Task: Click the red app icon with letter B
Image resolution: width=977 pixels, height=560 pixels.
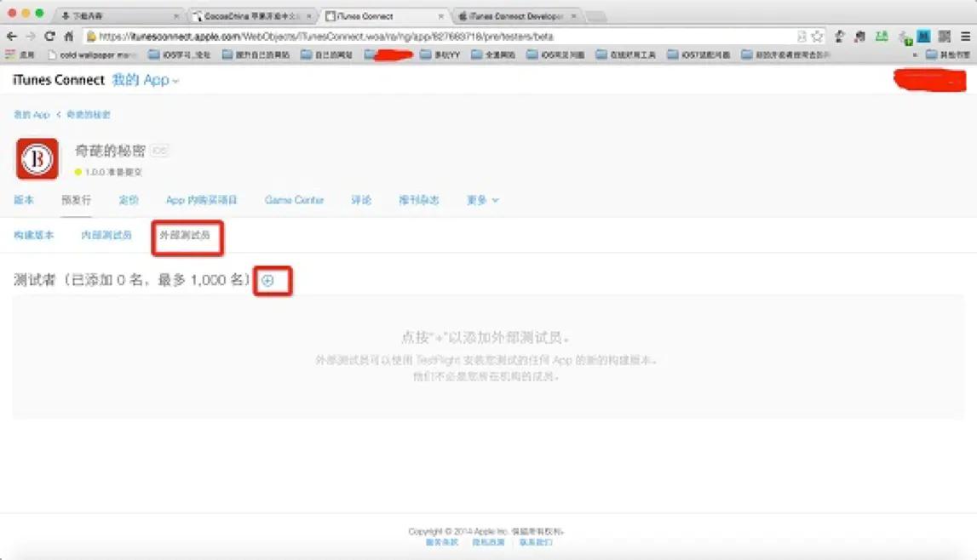Action: click(37, 158)
